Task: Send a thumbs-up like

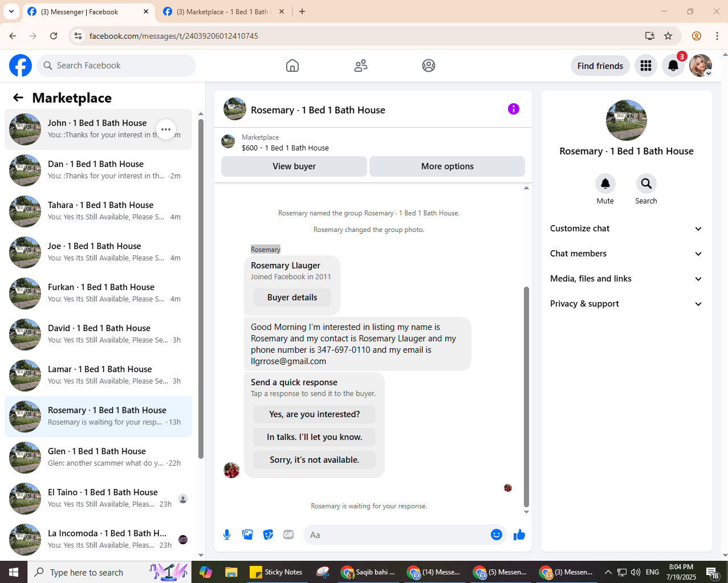Action: click(519, 535)
